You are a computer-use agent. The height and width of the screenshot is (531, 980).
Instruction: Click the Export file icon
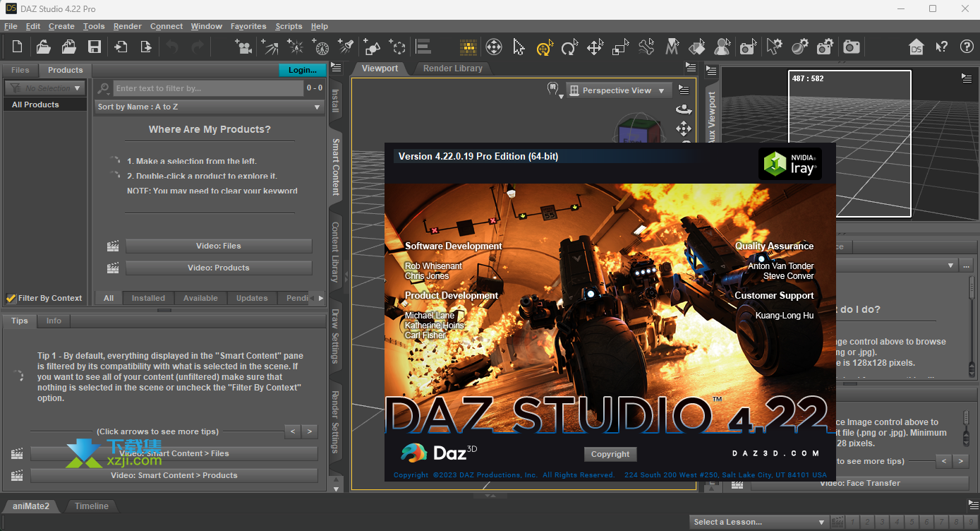[146, 47]
